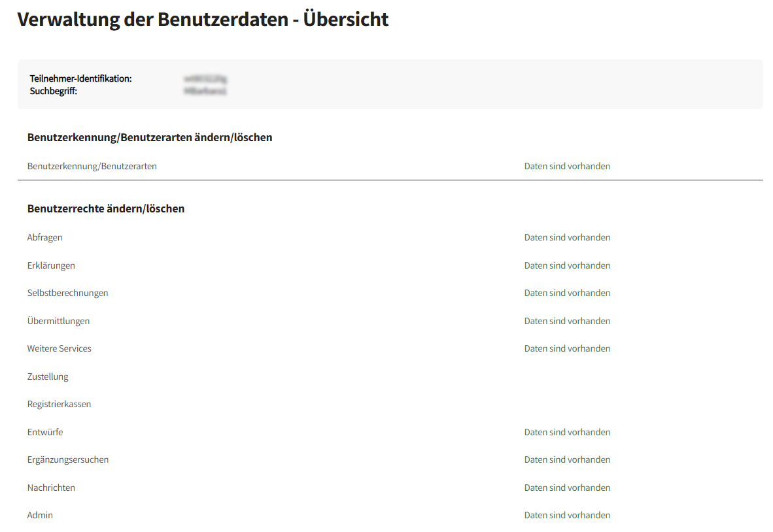
Task: Click 'Daten sind vorhanden' beside Admin
Action: click(x=567, y=515)
